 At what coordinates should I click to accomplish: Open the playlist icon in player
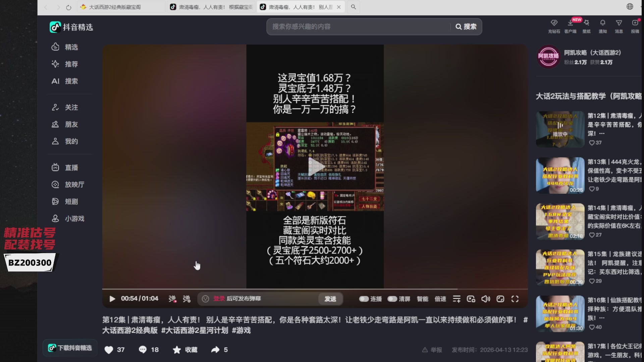point(457,299)
